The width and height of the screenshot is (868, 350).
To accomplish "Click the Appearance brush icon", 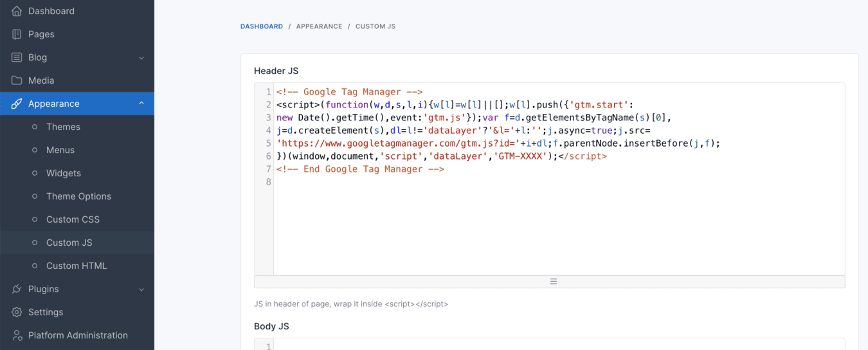I will pyautogui.click(x=17, y=104).
